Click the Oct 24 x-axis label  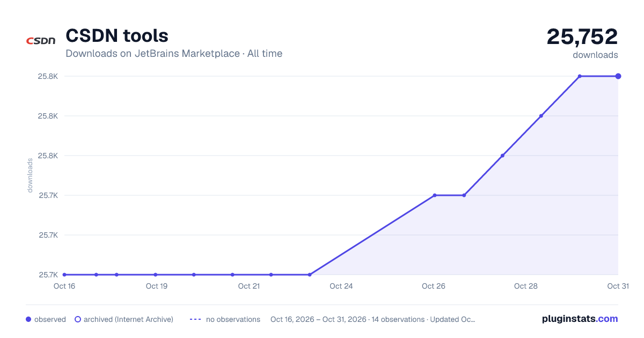[x=341, y=286]
